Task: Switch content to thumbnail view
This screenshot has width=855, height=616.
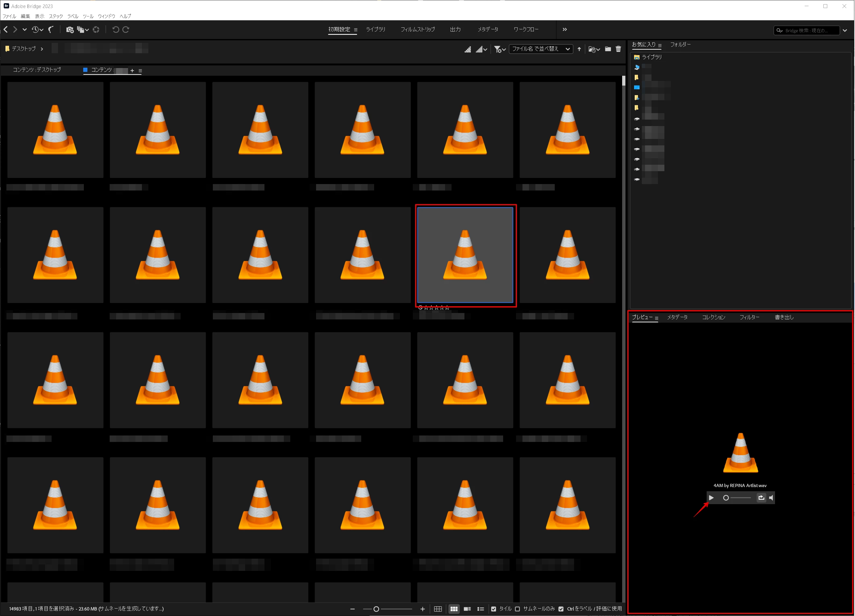Action: click(454, 609)
